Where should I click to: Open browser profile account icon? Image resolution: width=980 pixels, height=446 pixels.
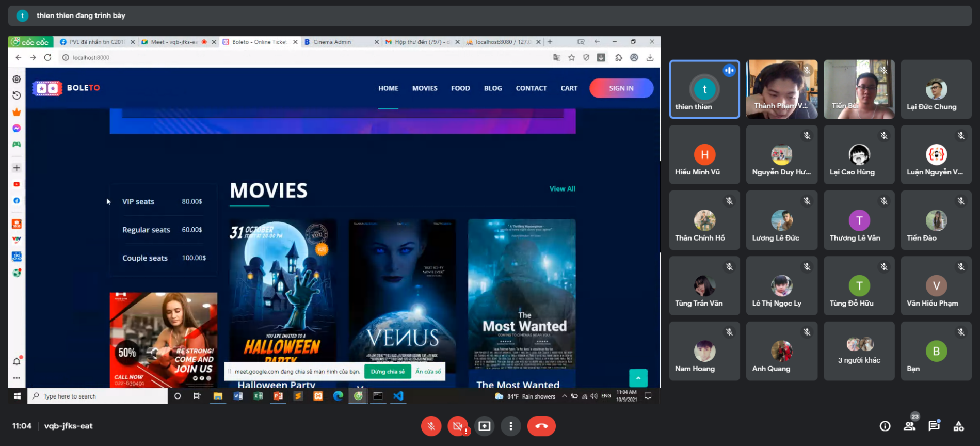(634, 57)
